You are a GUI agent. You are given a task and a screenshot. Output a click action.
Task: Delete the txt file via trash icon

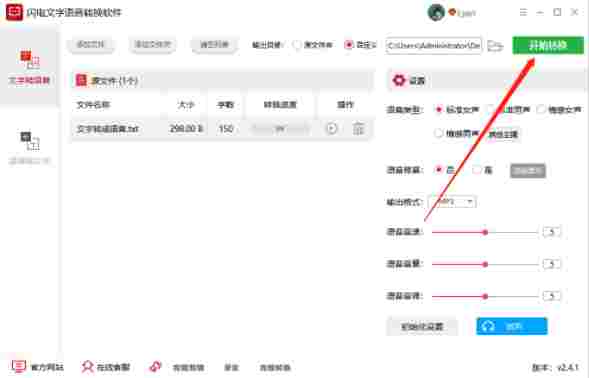pos(359,129)
